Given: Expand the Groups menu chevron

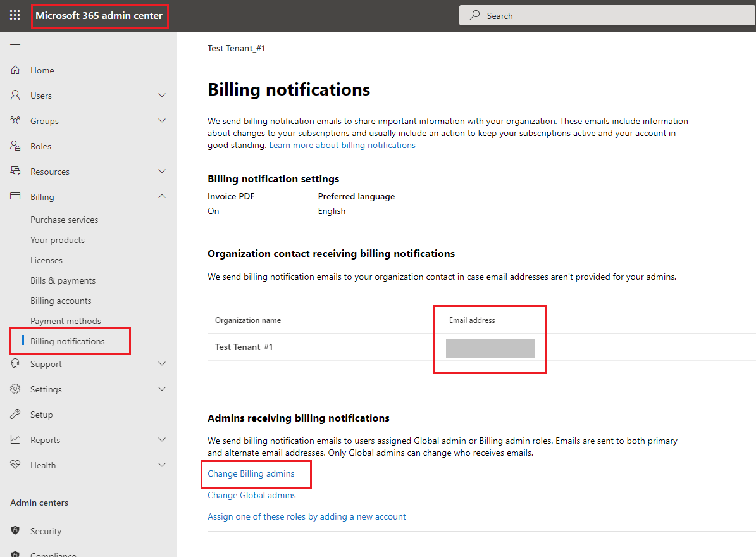Looking at the screenshot, I should (162, 120).
